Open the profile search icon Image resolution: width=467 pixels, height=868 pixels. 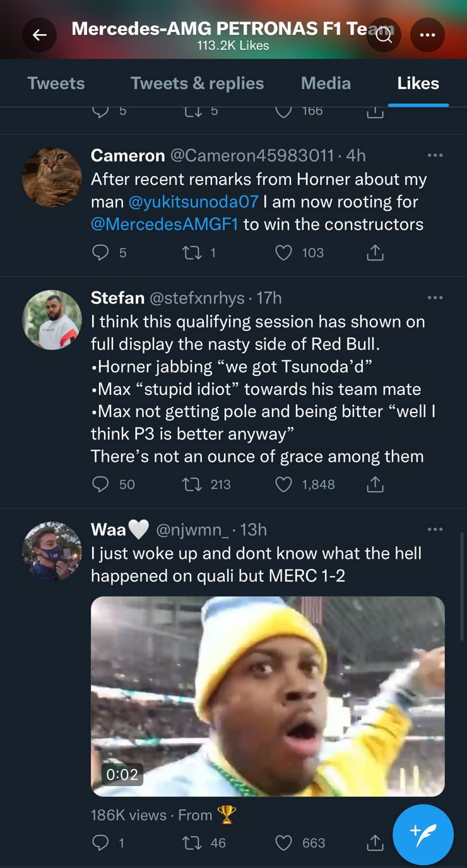coord(384,35)
